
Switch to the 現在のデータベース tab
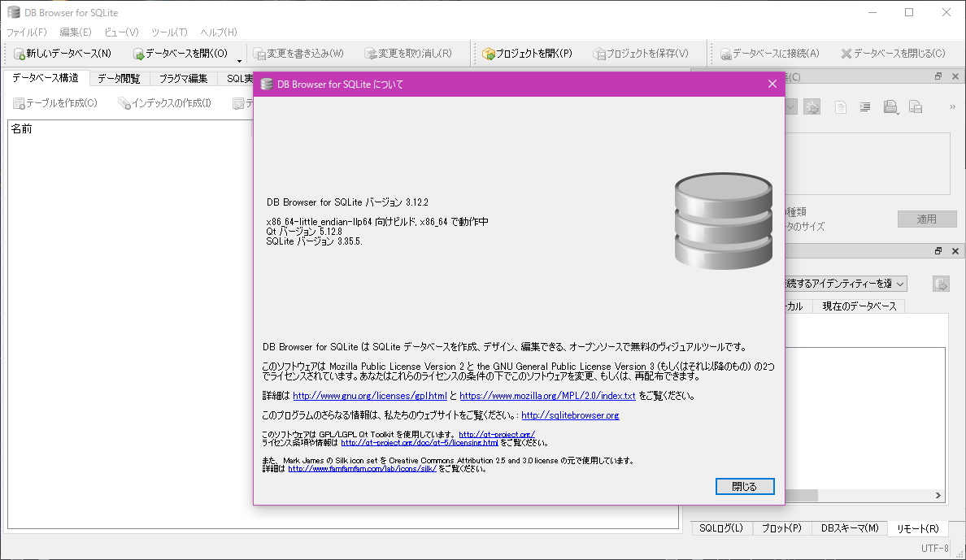pyautogui.click(x=859, y=306)
